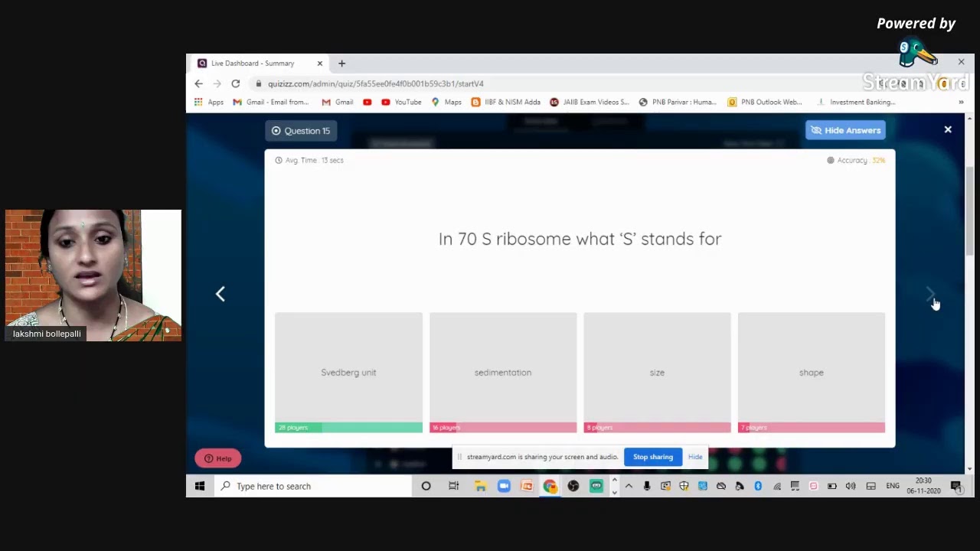Open a new browser tab

342,64
